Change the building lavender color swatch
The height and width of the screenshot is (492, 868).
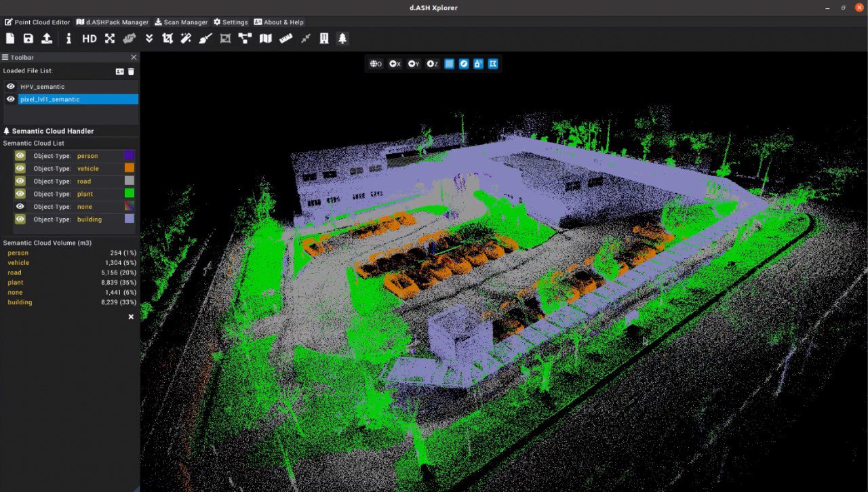pyautogui.click(x=129, y=220)
